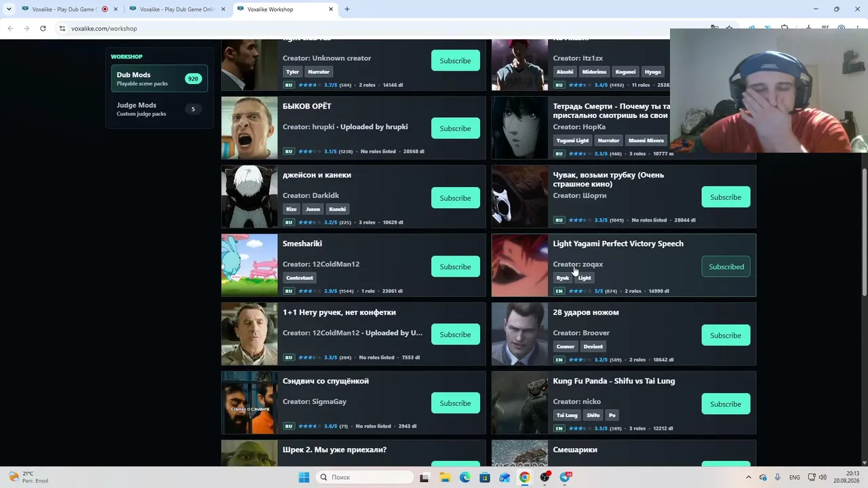
Task: Subscribe to the джейсон и канеки mod
Action: coord(455,198)
